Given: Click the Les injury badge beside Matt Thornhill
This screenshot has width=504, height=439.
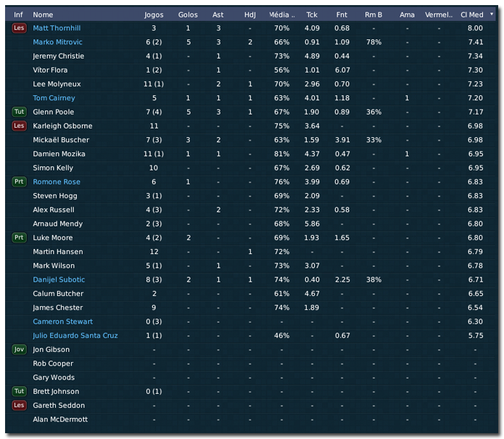Looking at the screenshot, I should click(x=19, y=28).
